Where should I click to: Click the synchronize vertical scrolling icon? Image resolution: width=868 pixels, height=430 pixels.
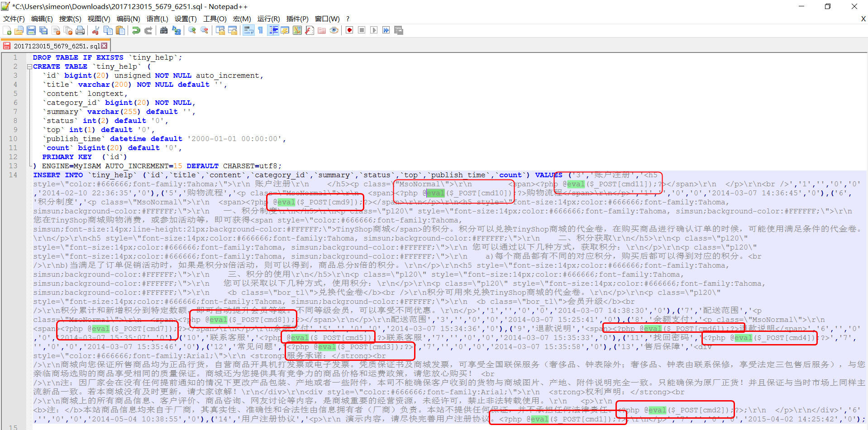point(220,30)
